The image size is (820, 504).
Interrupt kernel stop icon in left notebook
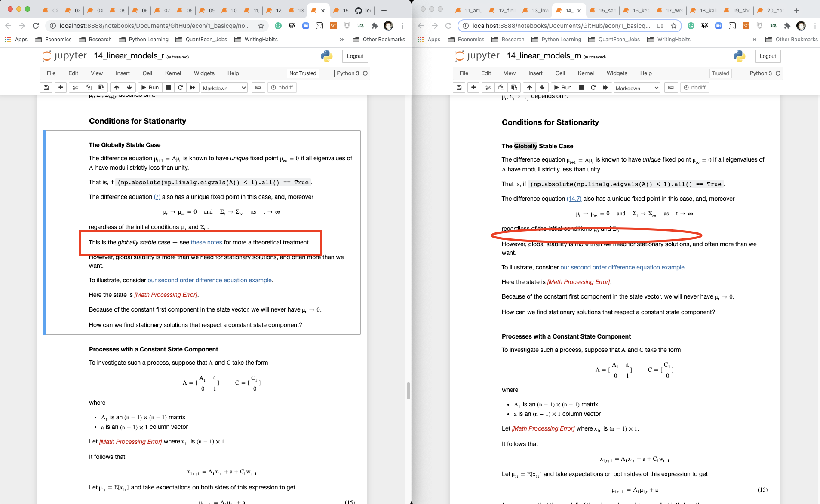169,88
